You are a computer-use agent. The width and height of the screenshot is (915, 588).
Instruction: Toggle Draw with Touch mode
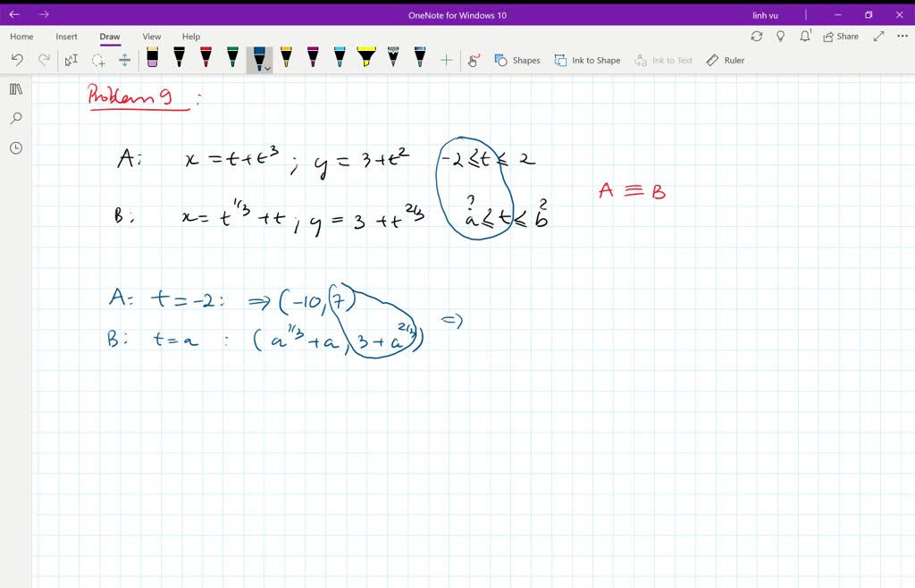click(x=474, y=60)
